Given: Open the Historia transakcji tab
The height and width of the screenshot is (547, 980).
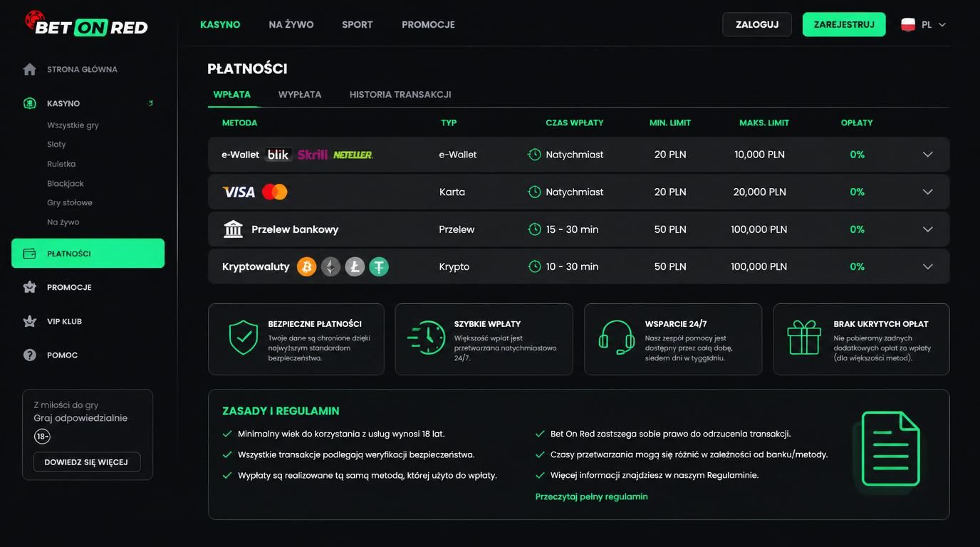Looking at the screenshot, I should 400,94.
